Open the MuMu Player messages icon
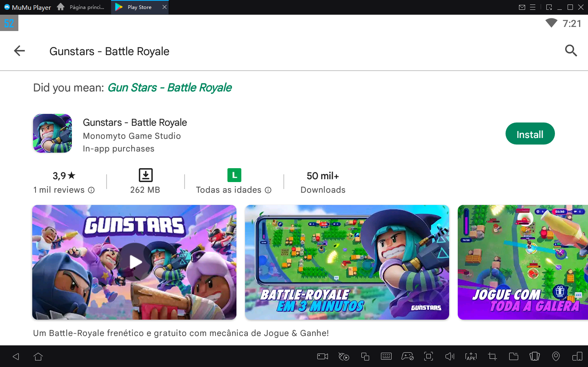Viewport: 588px width, 367px height. [x=523, y=7]
